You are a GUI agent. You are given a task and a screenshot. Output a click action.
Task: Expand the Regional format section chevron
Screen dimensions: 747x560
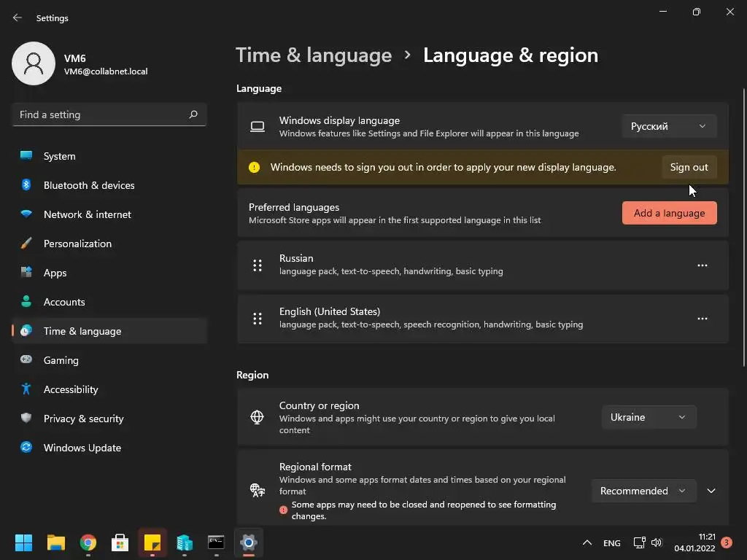pyautogui.click(x=711, y=491)
